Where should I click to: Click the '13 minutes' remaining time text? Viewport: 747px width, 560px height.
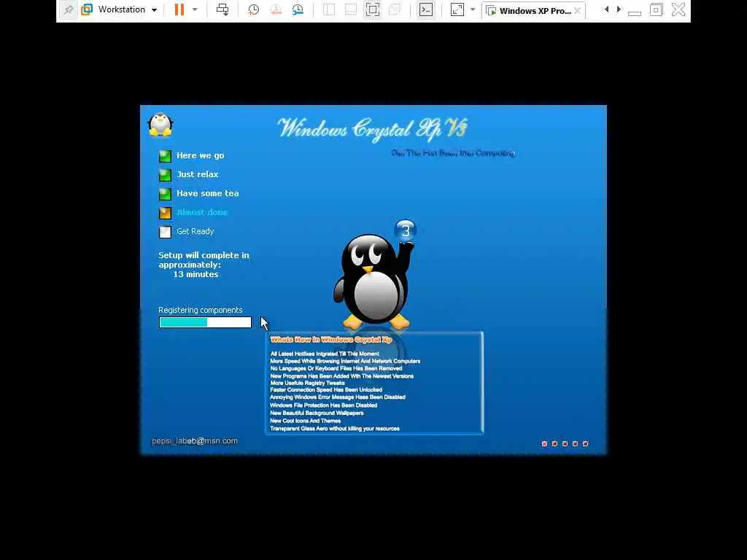click(x=196, y=274)
